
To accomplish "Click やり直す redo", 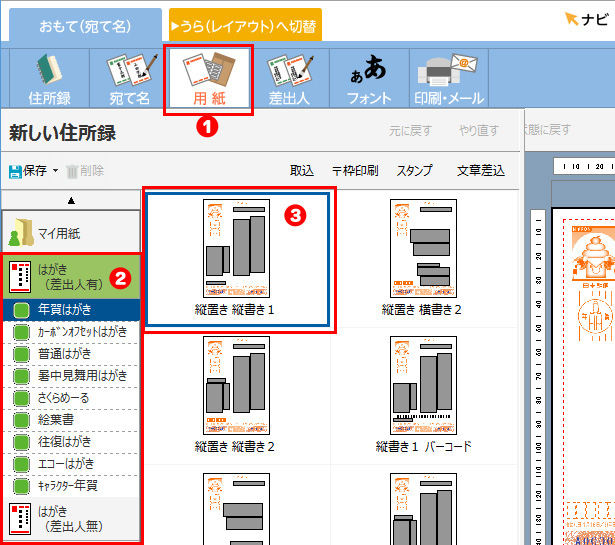I will 479,130.
